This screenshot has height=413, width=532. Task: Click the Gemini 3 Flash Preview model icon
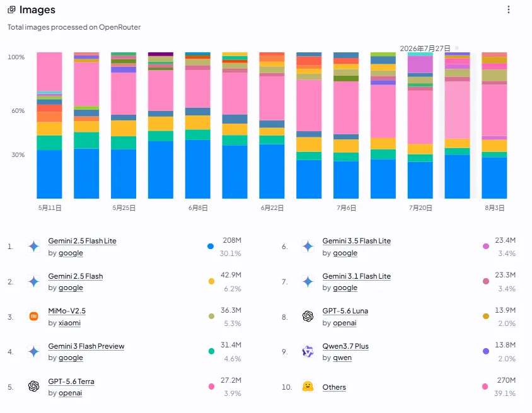pyautogui.click(x=33, y=352)
